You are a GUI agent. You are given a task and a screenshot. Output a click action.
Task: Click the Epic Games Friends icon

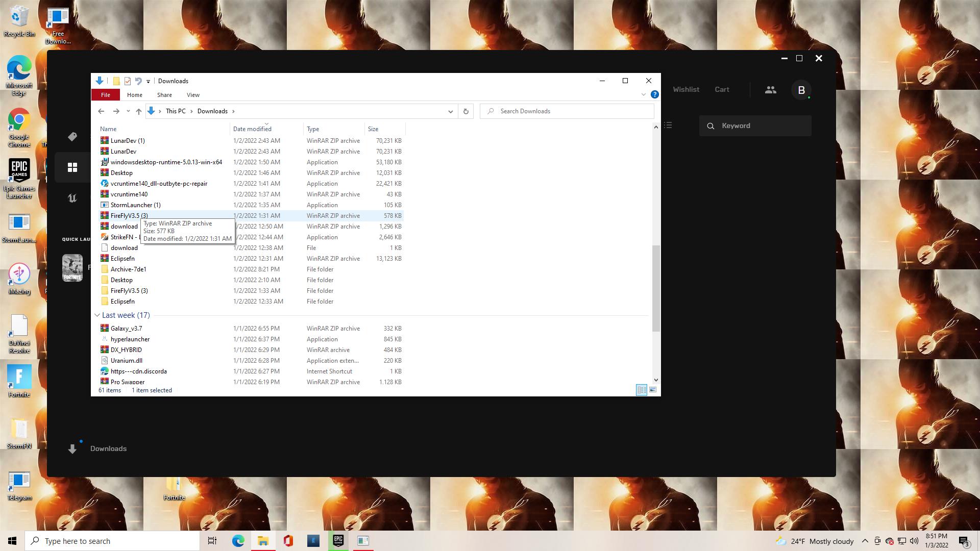tap(770, 90)
